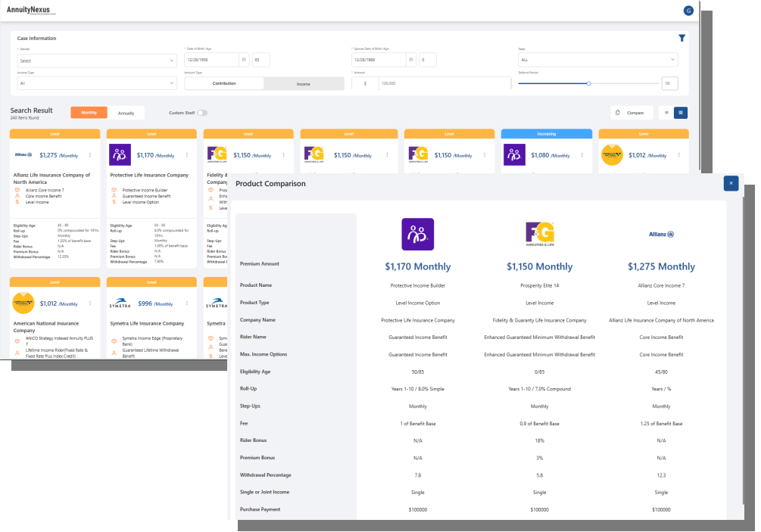Viewport: 761px width, 532px height.
Task: Click the Protective logo in Product Comparison
Action: tap(418, 235)
